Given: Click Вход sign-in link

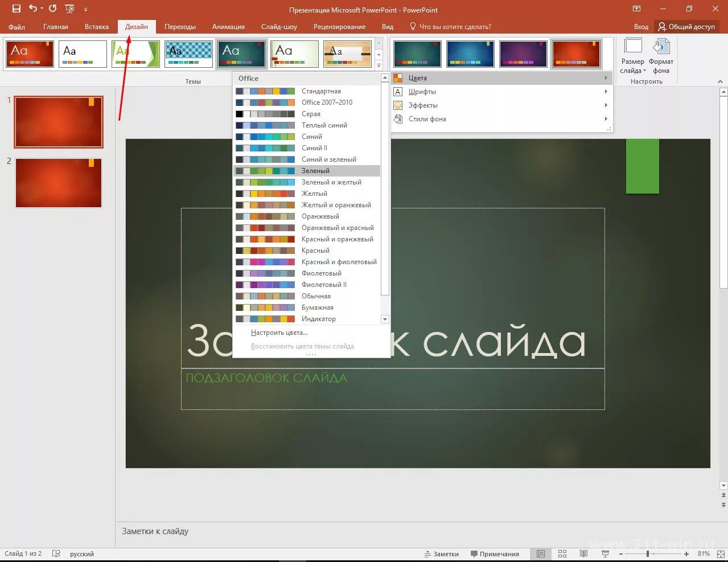Looking at the screenshot, I should (641, 27).
